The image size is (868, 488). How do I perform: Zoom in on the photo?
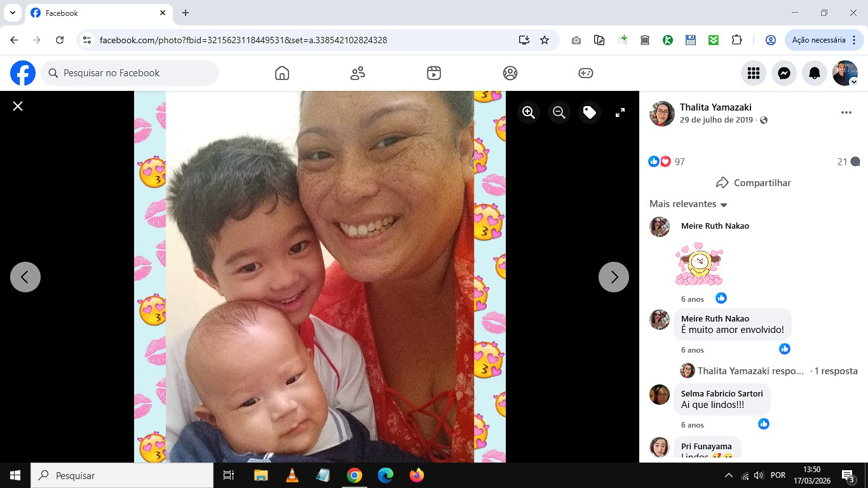click(x=529, y=112)
